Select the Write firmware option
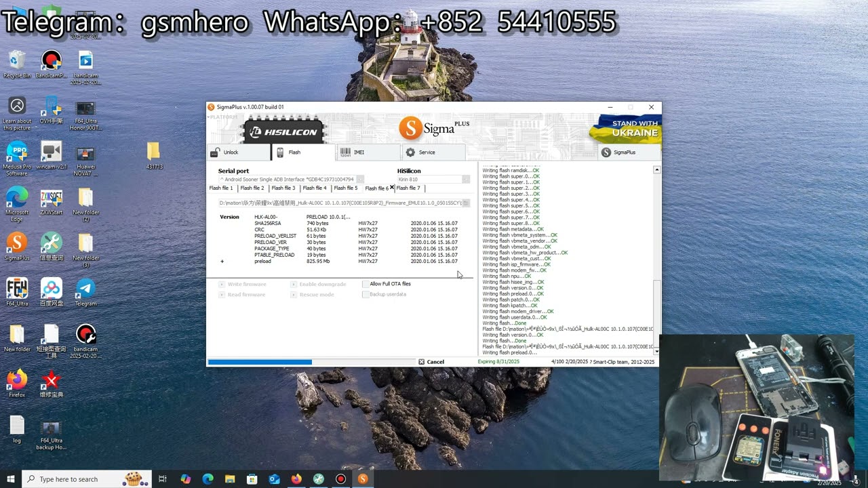868x488 pixels. pyautogui.click(x=242, y=285)
